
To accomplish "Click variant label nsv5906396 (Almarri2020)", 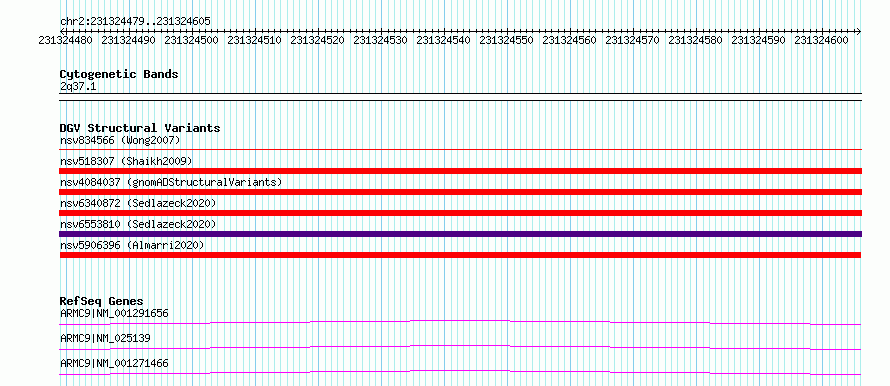I will [x=132, y=245].
